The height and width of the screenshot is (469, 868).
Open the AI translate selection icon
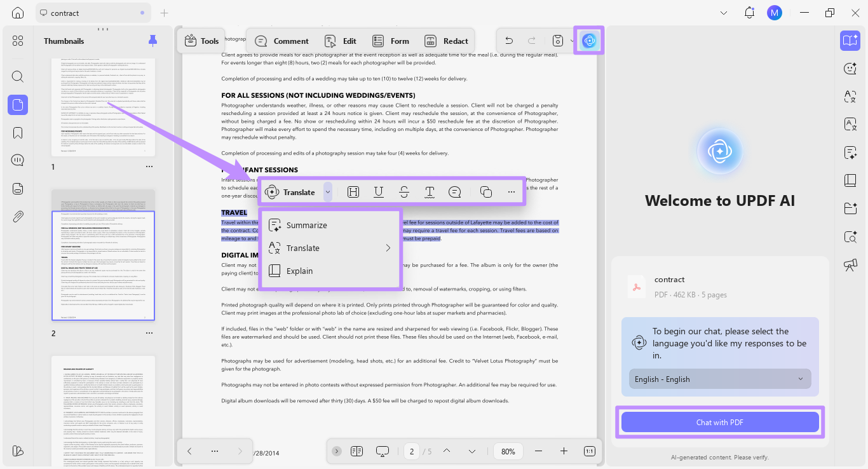[x=850, y=97]
